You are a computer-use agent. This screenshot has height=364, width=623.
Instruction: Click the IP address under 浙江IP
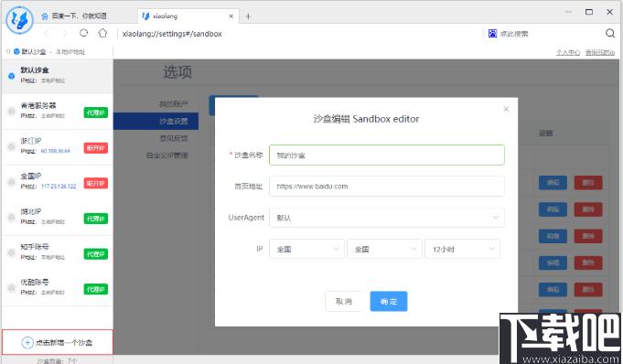point(56,151)
